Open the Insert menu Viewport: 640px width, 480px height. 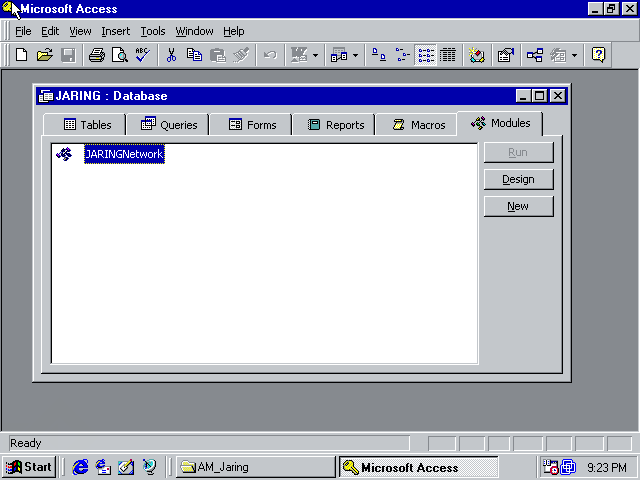coord(116,31)
